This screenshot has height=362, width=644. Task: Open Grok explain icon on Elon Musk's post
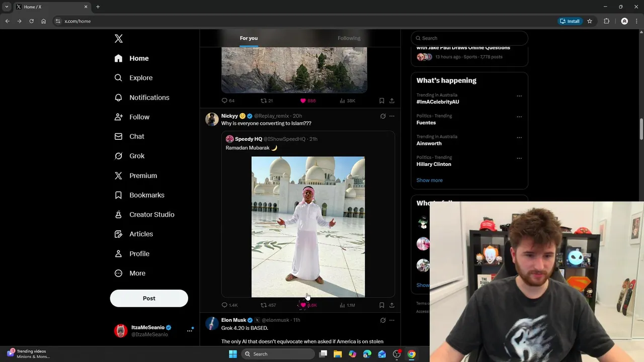(x=383, y=320)
